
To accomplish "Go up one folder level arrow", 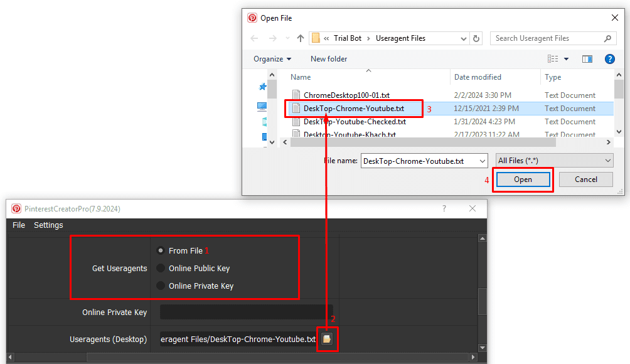I will pyautogui.click(x=301, y=38).
